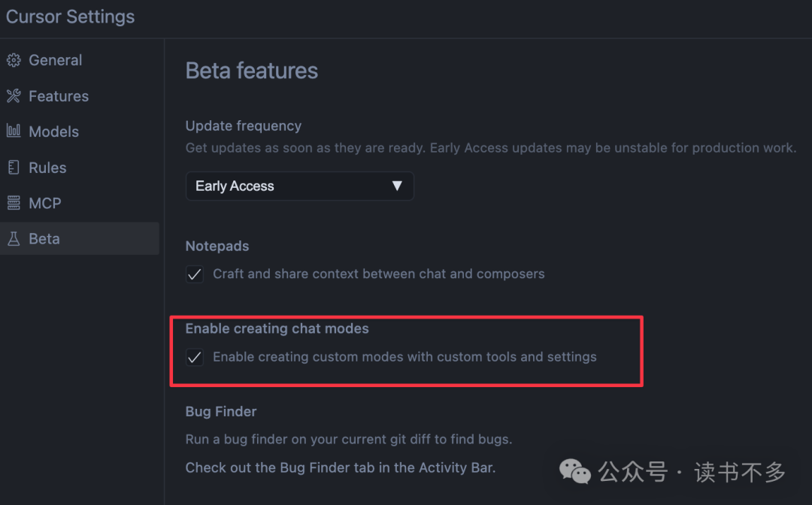This screenshot has height=505, width=812.
Task: Switch to the Features tab in sidebar
Action: tap(58, 95)
